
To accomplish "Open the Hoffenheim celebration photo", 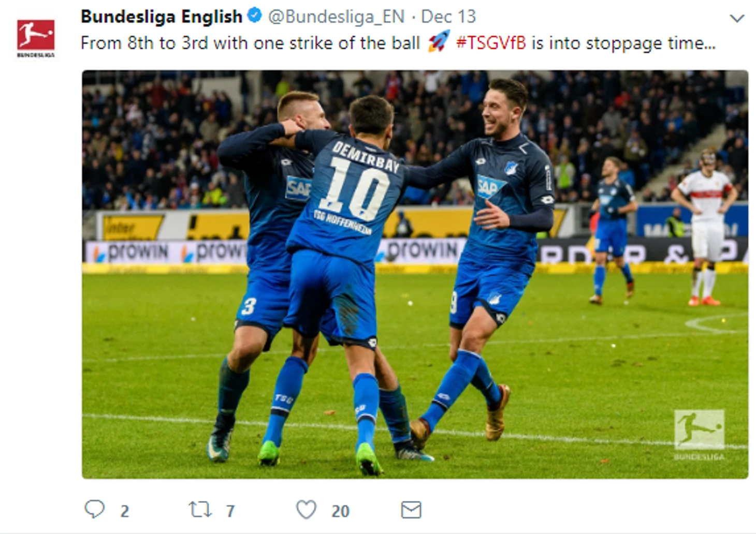I will (415, 274).
